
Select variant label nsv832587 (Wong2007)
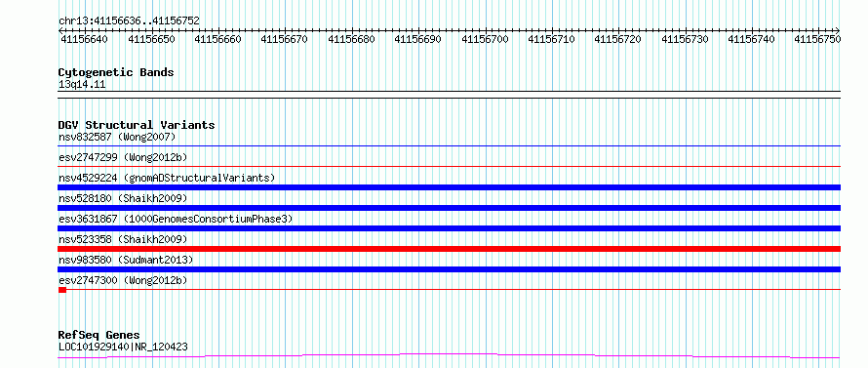[117, 137]
